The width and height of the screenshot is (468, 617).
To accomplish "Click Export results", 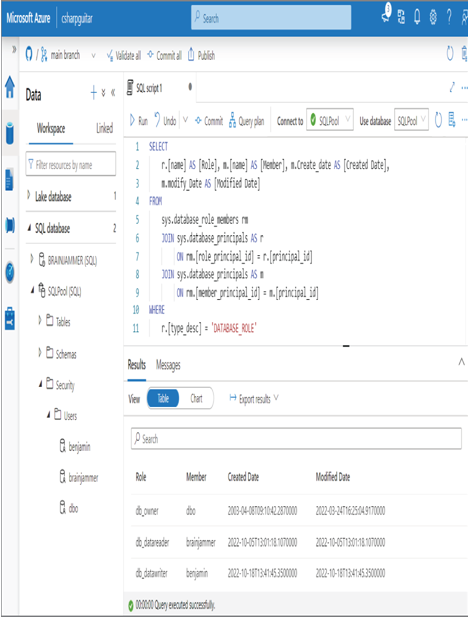I will tap(254, 399).
